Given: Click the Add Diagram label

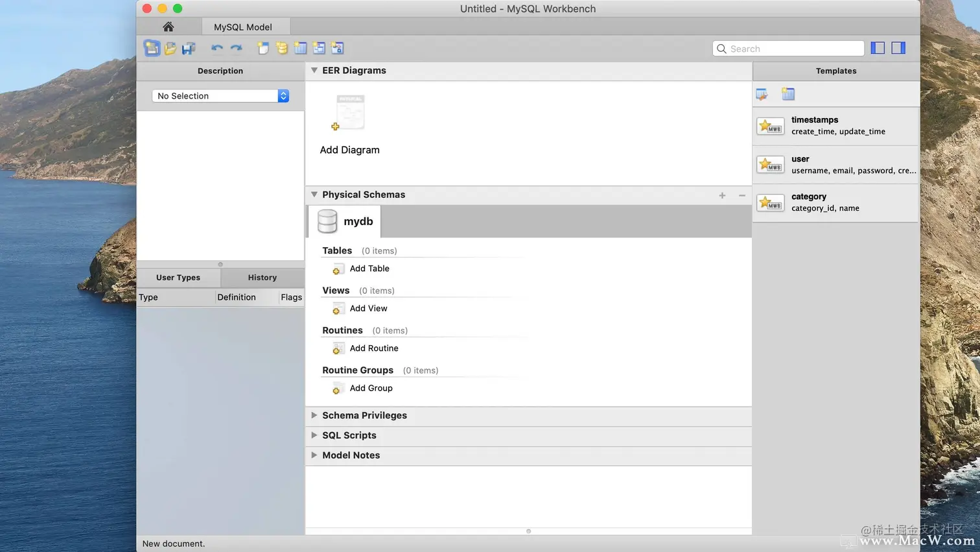Looking at the screenshot, I should [x=350, y=150].
